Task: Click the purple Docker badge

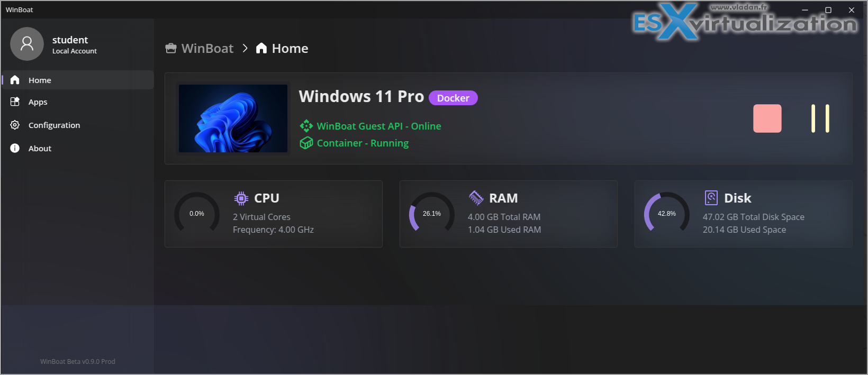Action: 453,98
